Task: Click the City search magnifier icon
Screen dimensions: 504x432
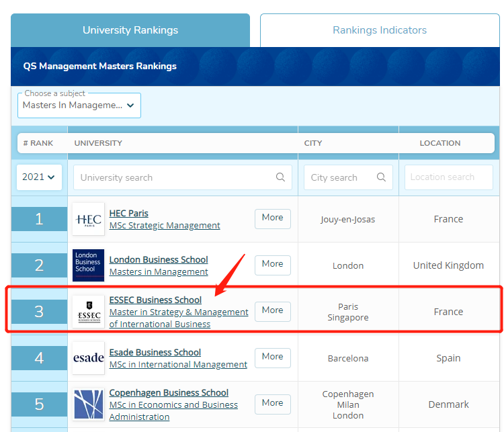Action: click(x=381, y=177)
